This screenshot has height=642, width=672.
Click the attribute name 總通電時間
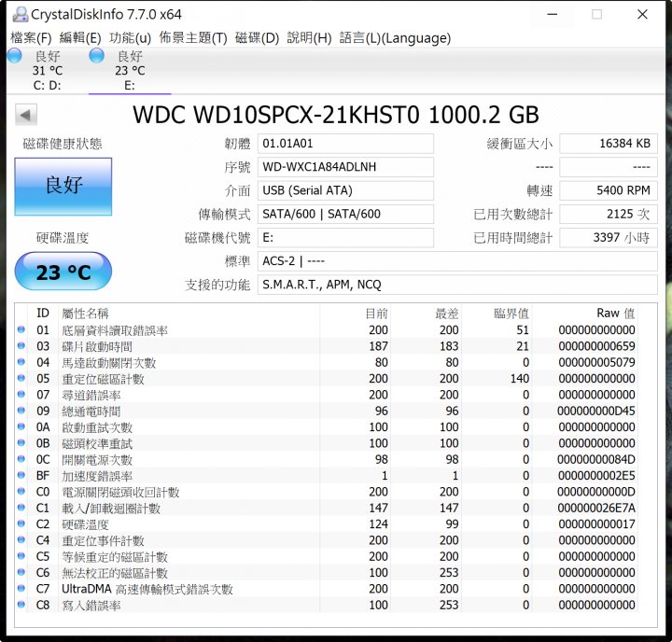pos(91,411)
